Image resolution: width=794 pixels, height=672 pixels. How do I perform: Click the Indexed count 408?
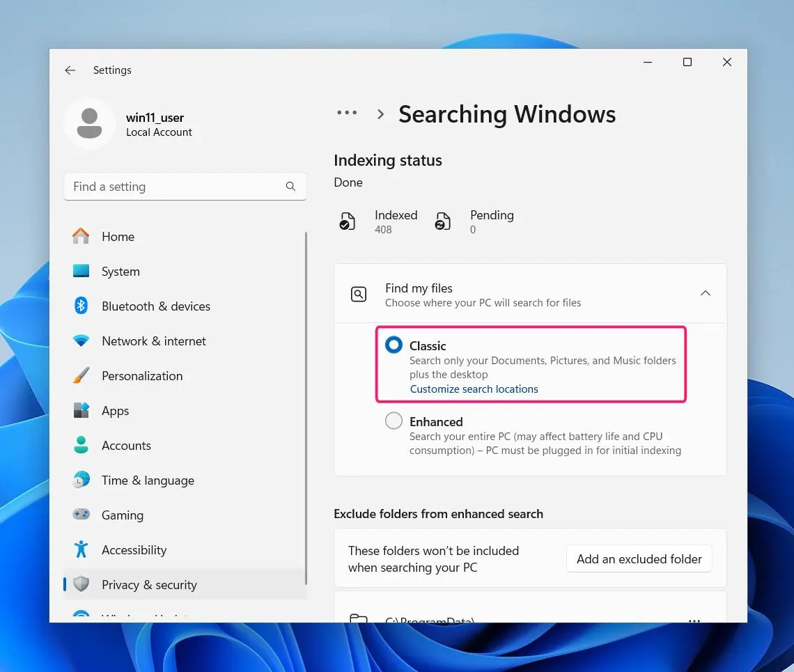coord(383,229)
